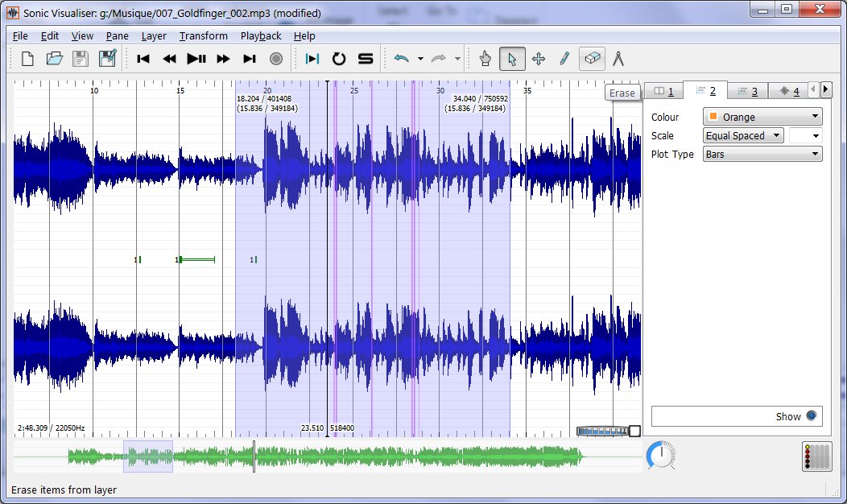
Task: Select the Erase tool
Action: coord(592,58)
